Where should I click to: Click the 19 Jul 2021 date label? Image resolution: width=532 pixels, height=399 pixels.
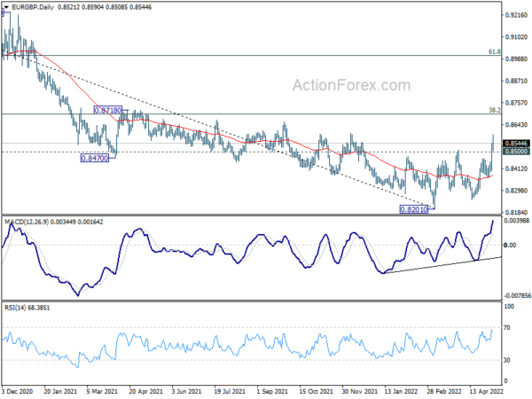pyautogui.click(x=230, y=392)
